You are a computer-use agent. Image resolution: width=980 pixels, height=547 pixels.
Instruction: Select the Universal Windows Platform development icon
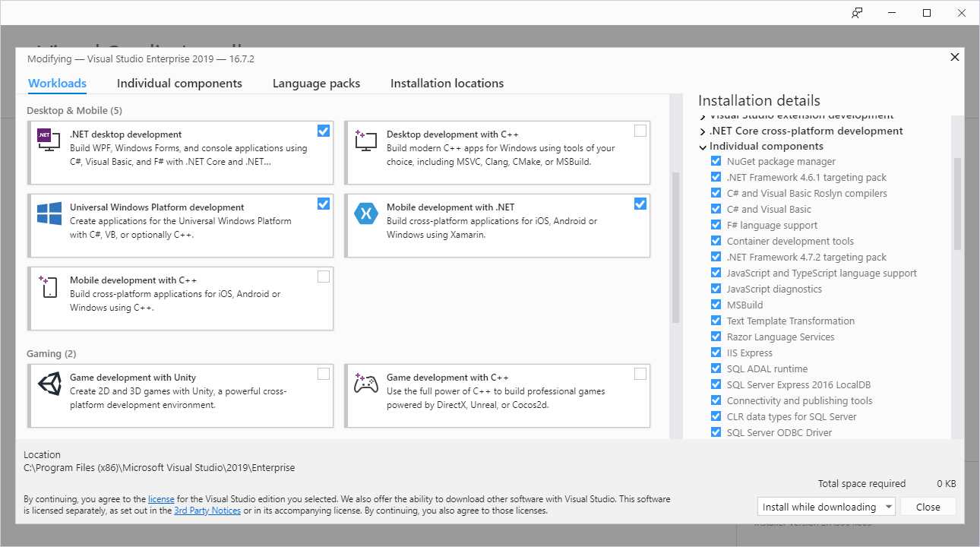[48, 214]
